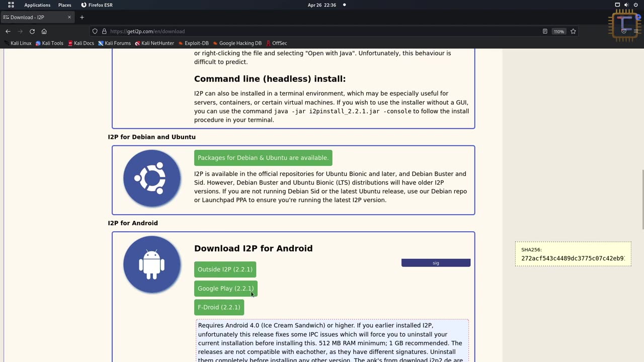Click the I2P for Android section label
This screenshot has height=362, width=644.
133,223
